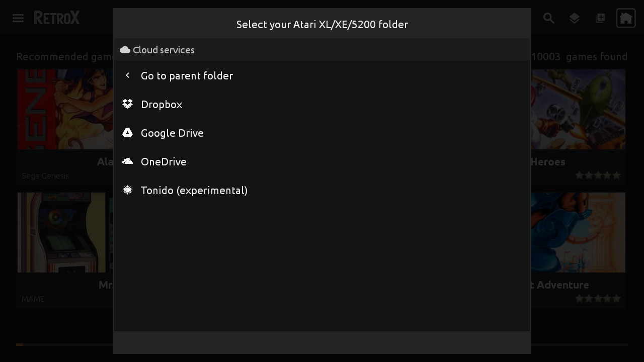This screenshot has height=362, width=644.
Task: Click the games found counter text
Action: coord(579,56)
